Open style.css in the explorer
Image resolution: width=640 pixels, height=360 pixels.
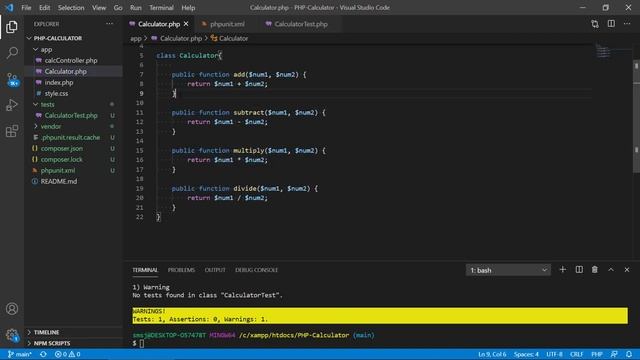[x=56, y=93]
